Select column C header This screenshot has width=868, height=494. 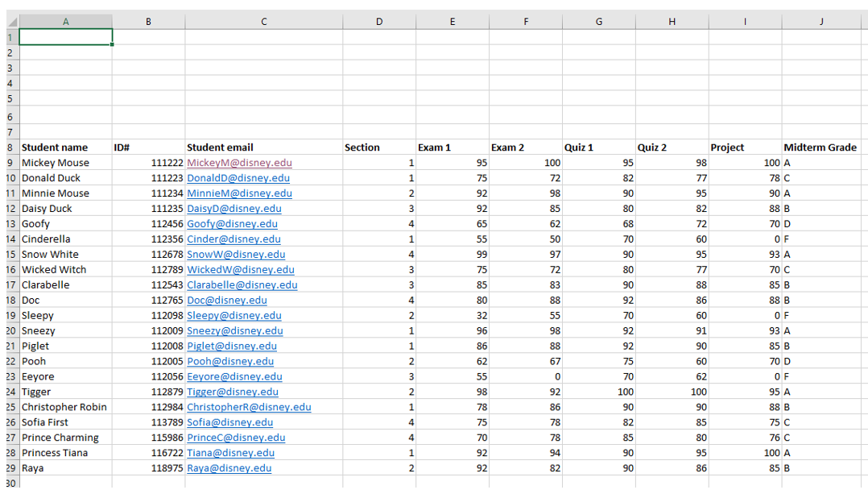(263, 22)
